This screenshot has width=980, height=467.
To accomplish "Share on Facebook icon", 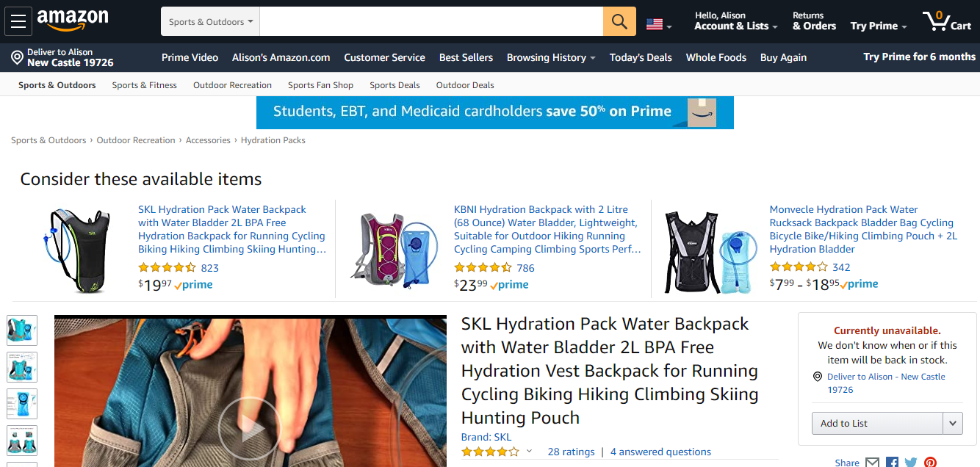I will coord(892,463).
